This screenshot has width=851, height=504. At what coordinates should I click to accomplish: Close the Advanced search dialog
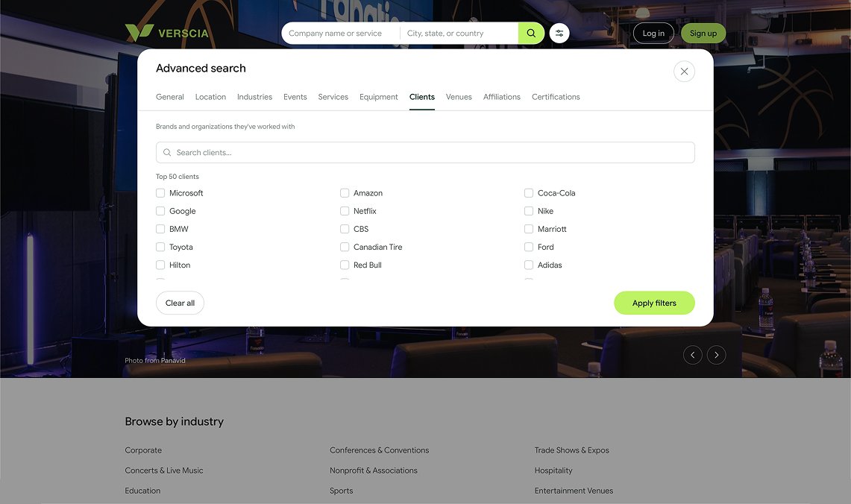(684, 72)
